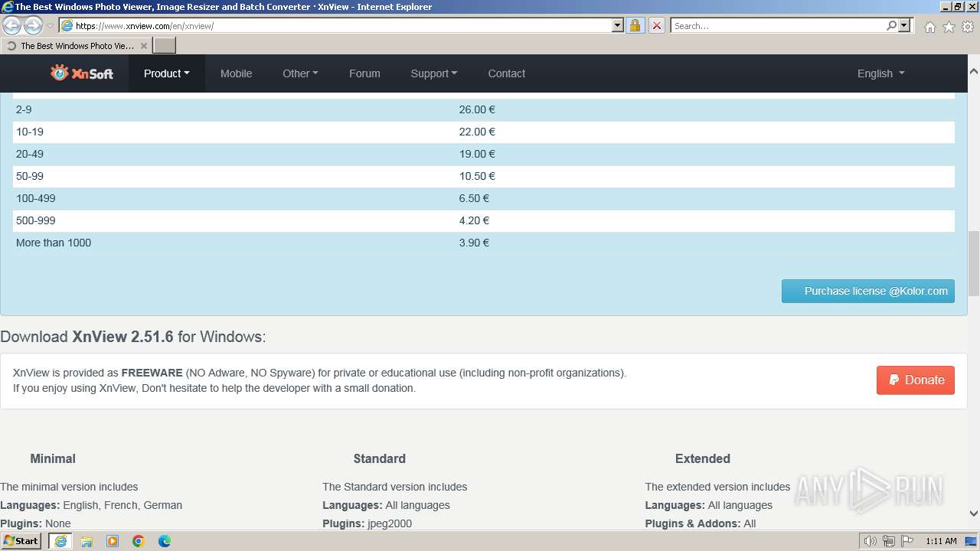Select the 6.50 € price cell
The image size is (980, 551).
(474, 198)
